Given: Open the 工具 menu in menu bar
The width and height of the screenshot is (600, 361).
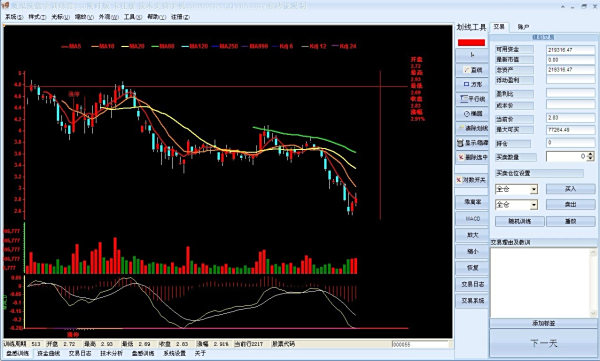Looking at the screenshot, I should (x=132, y=17).
